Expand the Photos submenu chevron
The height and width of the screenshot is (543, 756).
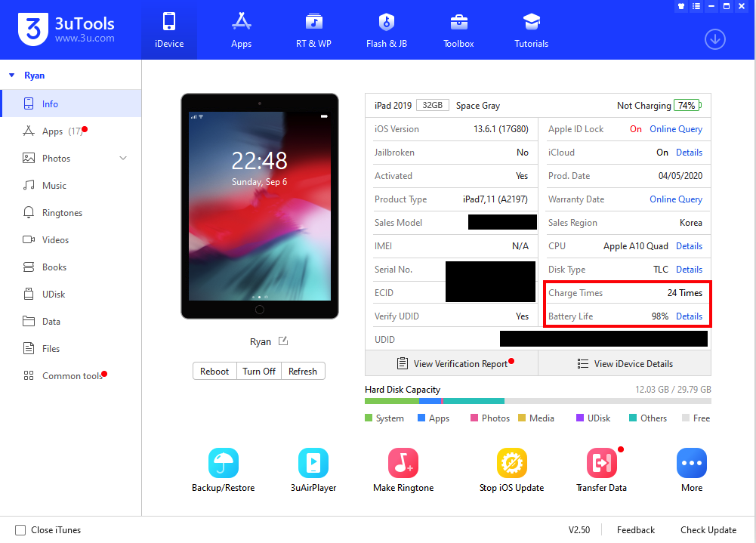[x=123, y=158]
